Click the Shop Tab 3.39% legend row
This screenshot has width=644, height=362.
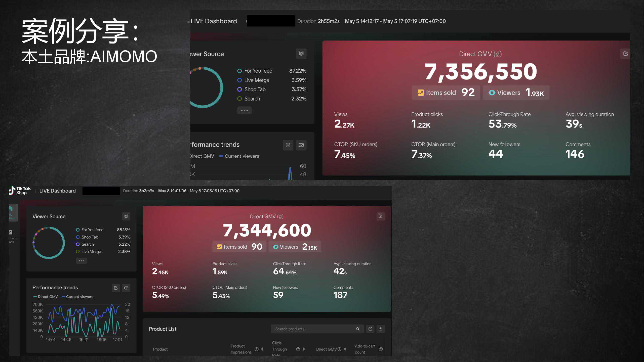[103, 237]
